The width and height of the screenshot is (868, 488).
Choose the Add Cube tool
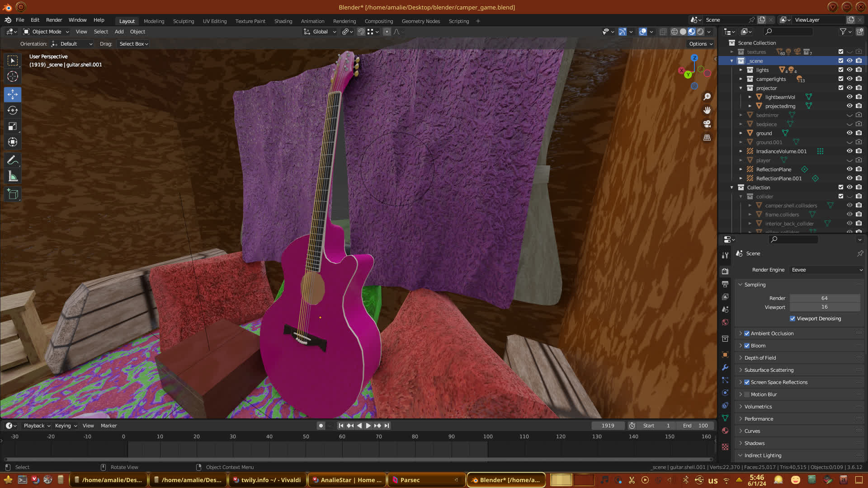tap(13, 194)
